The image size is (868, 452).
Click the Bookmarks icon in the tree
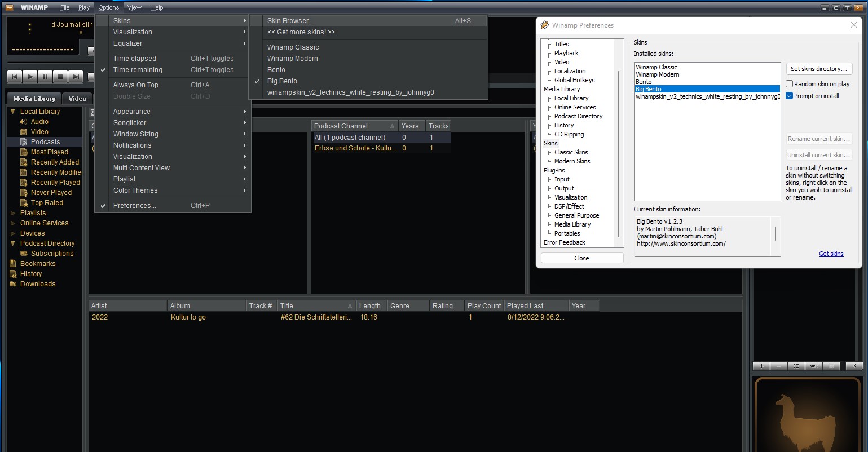coord(13,264)
